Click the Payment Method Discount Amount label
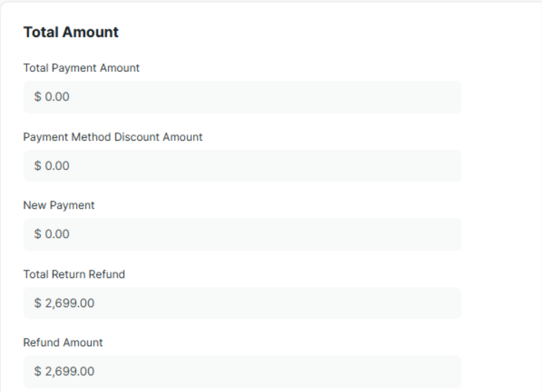This screenshot has height=392, width=542. 113,137
